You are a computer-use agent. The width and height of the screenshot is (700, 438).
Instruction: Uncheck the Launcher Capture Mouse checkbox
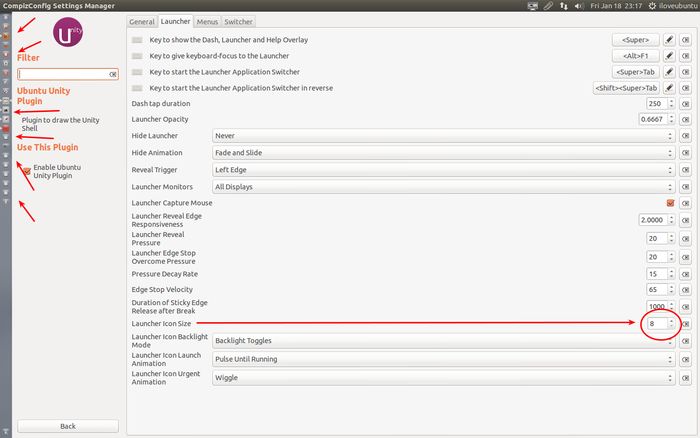point(670,203)
